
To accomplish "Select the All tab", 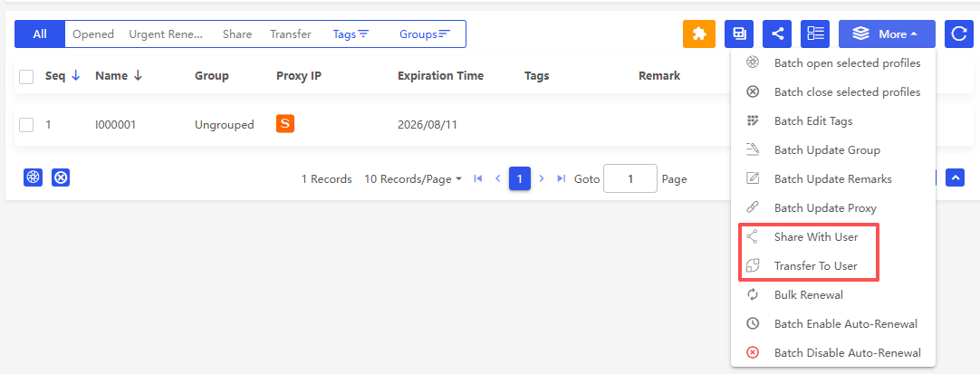I will (40, 34).
